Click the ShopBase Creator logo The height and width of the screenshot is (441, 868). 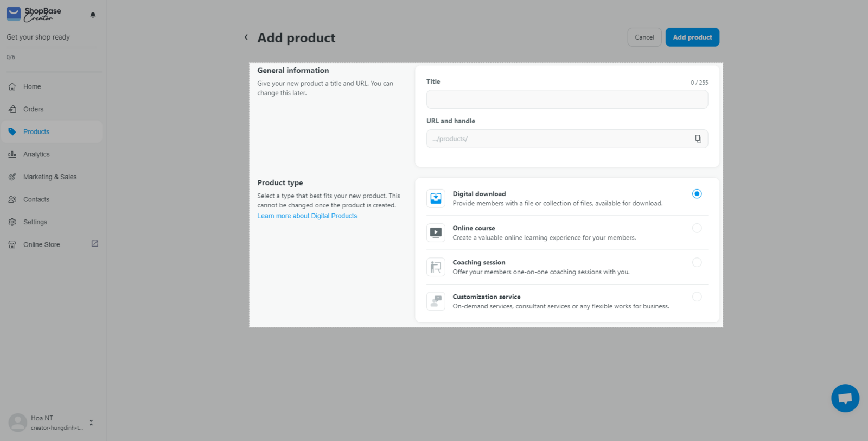(34, 14)
